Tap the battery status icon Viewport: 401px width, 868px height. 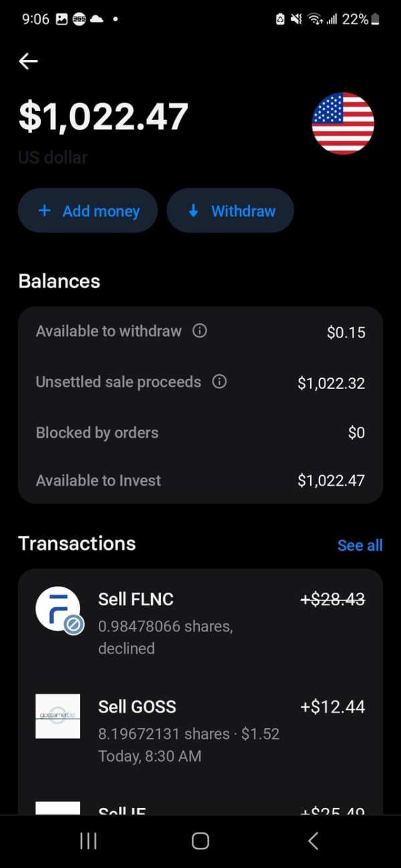[375, 19]
